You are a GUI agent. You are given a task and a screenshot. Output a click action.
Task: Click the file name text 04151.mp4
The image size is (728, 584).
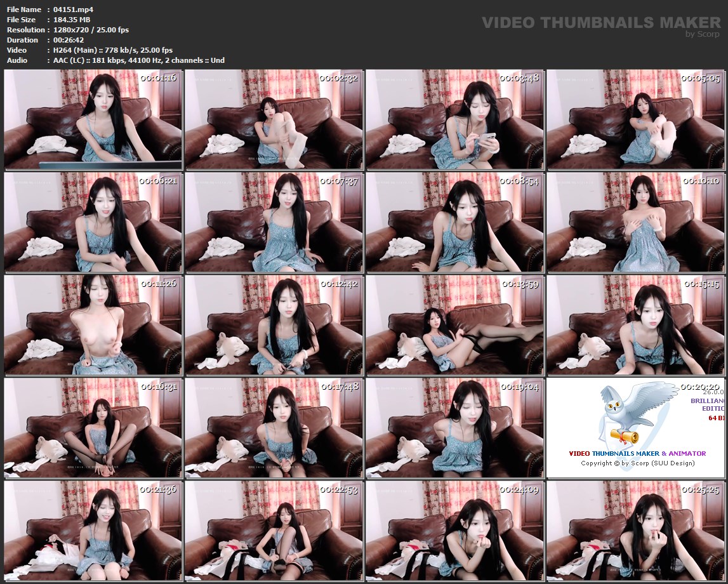[x=73, y=10]
